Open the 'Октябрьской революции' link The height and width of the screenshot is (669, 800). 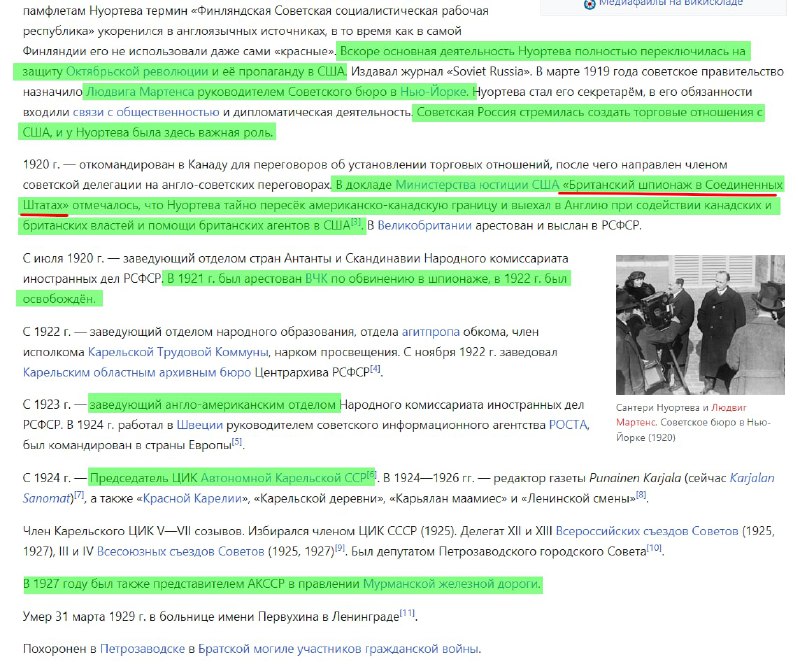[137, 71]
